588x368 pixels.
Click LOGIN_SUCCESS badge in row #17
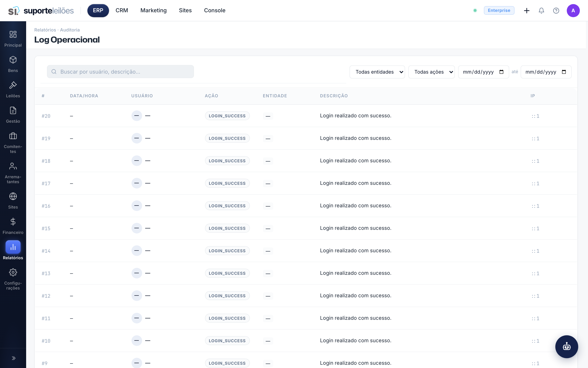click(227, 183)
